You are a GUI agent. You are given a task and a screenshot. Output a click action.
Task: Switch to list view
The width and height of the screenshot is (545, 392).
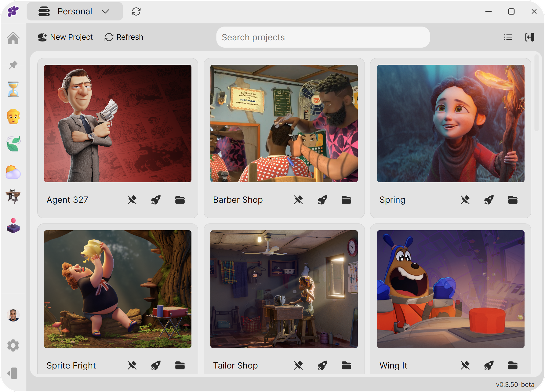[x=508, y=37]
